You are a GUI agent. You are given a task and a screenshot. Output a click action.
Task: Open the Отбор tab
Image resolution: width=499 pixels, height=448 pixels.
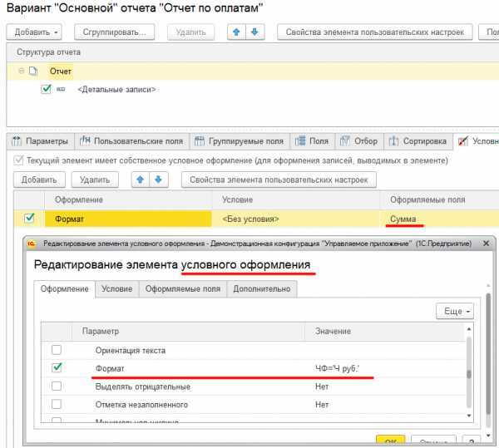359,141
